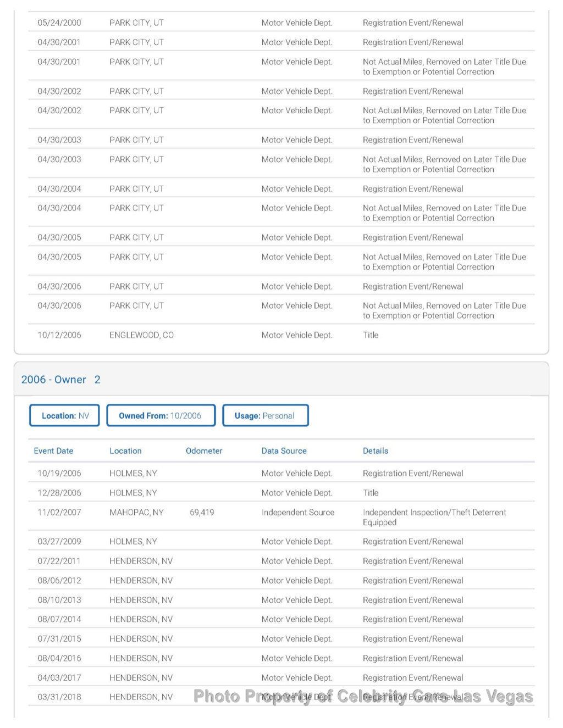Select the 11/02/2007 MAHOPAC, NY row
The width and height of the screenshot is (563, 728).
(281, 516)
